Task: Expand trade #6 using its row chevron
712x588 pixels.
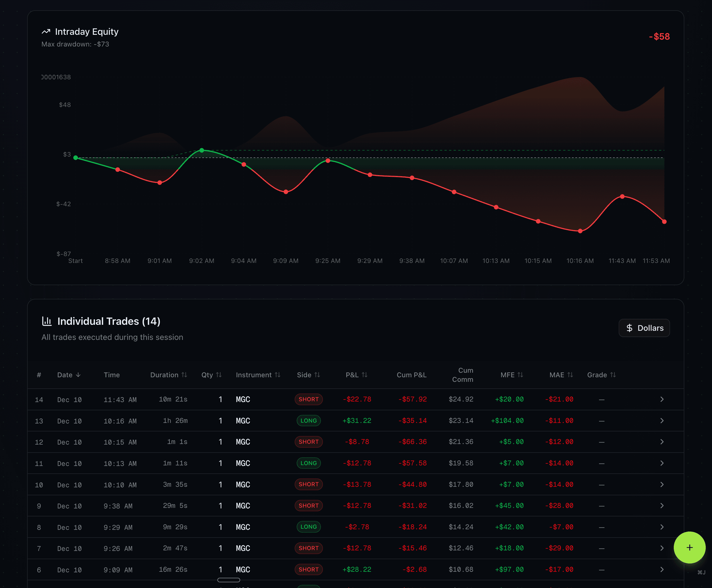Action: click(662, 570)
